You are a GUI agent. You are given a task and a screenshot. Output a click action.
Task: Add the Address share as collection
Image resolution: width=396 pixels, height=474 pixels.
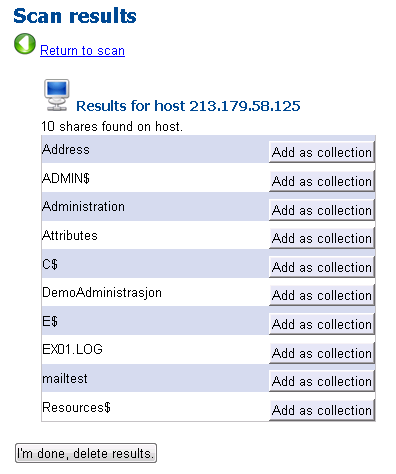[322, 152]
